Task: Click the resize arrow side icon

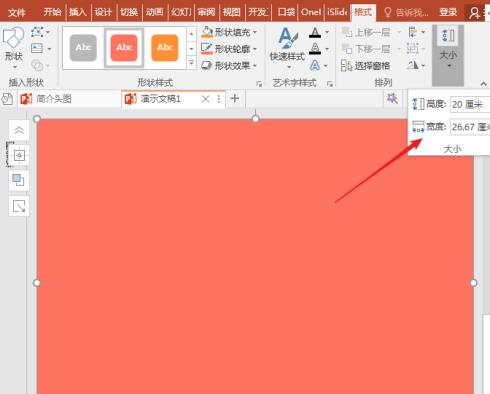Action: (19, 206)
